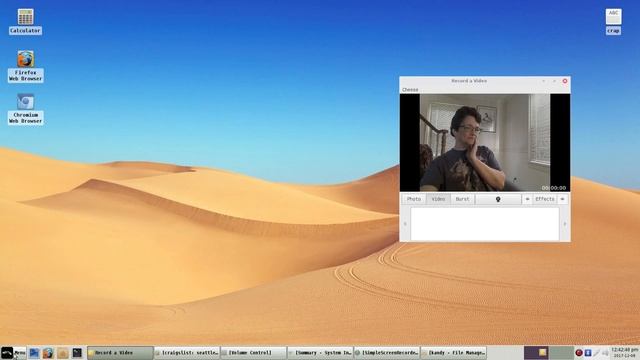
Task: Minimize the Record a Video window
Action: point(544,81)
